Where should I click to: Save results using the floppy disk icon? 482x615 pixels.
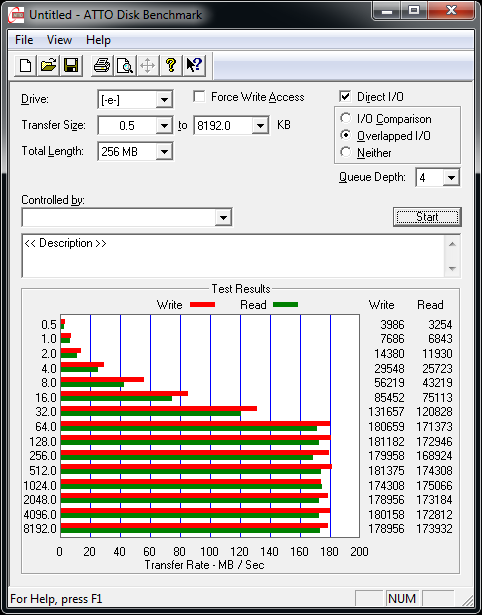tap(71, 65)
